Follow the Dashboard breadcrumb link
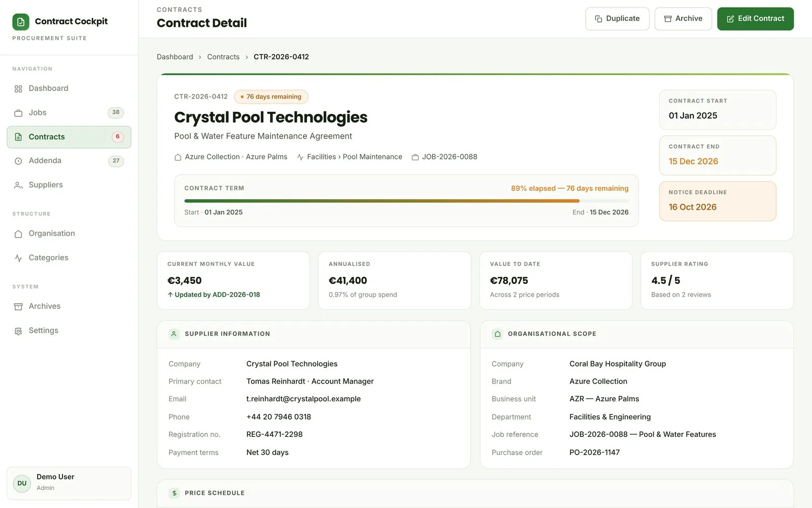Image resolution: width=812 pixels, height=508 pixels. coord(175,57)
